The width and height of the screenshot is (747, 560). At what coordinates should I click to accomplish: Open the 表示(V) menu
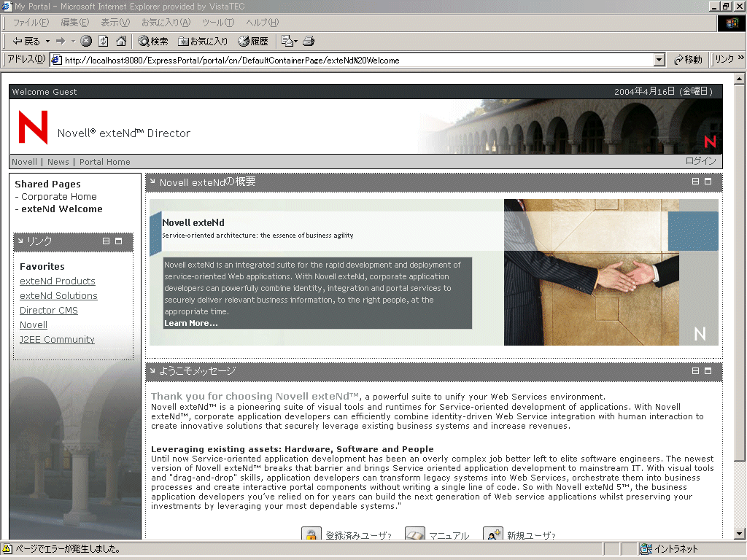coord(115,23)
